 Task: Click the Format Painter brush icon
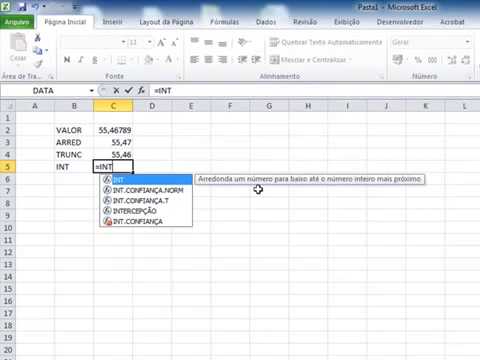pos(38,63)
